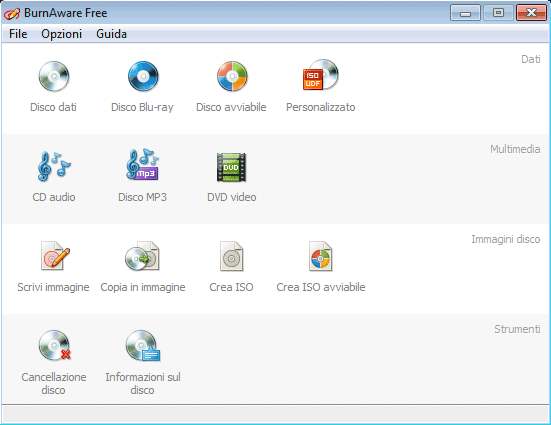This screenshot has height=425, width=551.
Task: Open the Opzioni menu
Action: 61,34
